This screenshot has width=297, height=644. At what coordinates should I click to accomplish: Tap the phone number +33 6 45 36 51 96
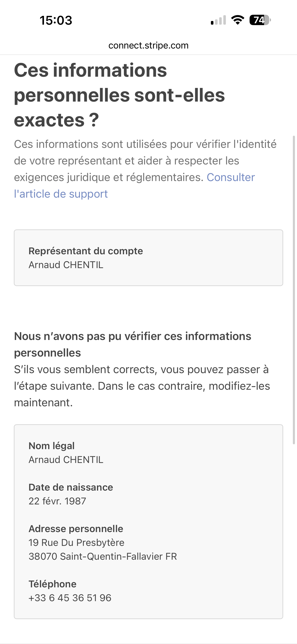click(x=70, y=598)
